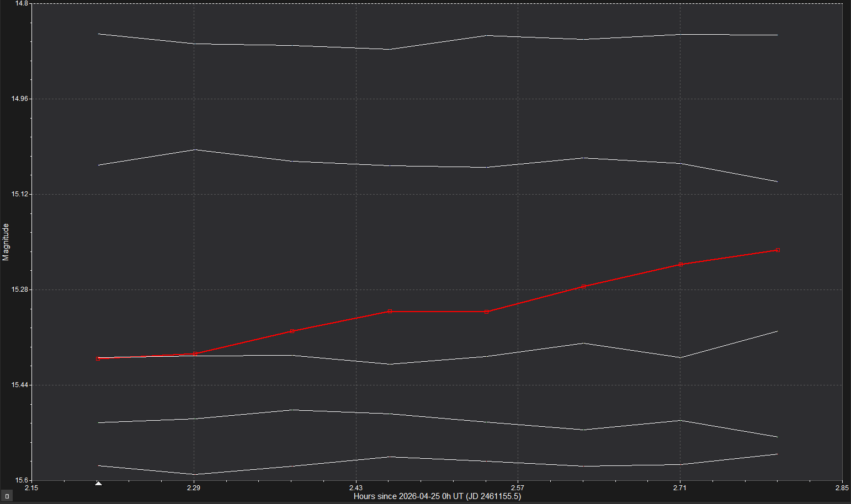Select the 2.71 time tick label
Screen dimensions: 851x504
click(680, 488)
